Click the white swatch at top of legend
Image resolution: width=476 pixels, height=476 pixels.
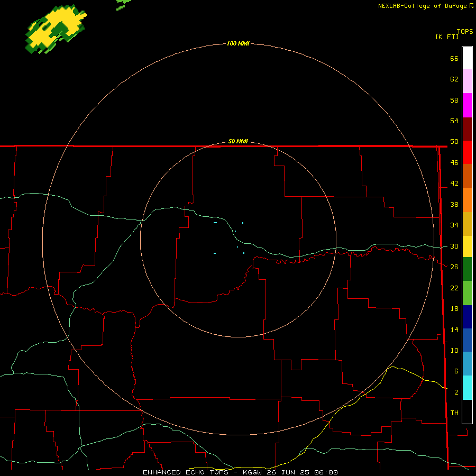point(467,58)
